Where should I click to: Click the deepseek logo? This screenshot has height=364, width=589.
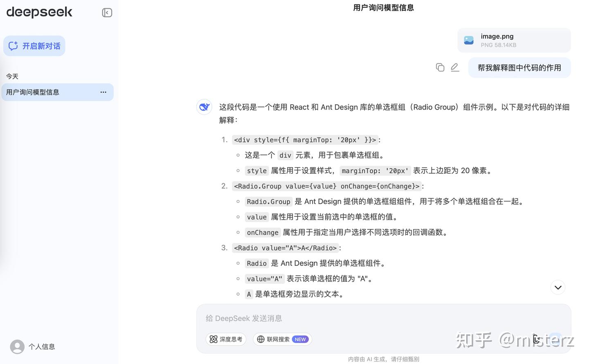point(39,12)
